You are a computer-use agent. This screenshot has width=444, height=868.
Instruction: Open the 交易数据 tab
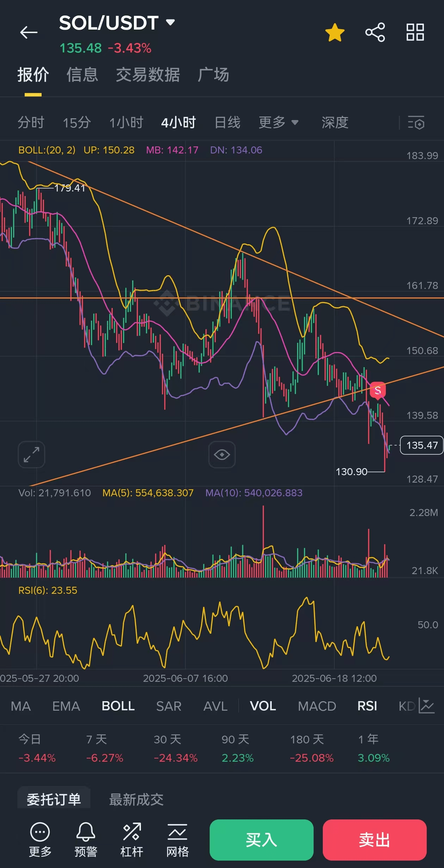point(148,75)
